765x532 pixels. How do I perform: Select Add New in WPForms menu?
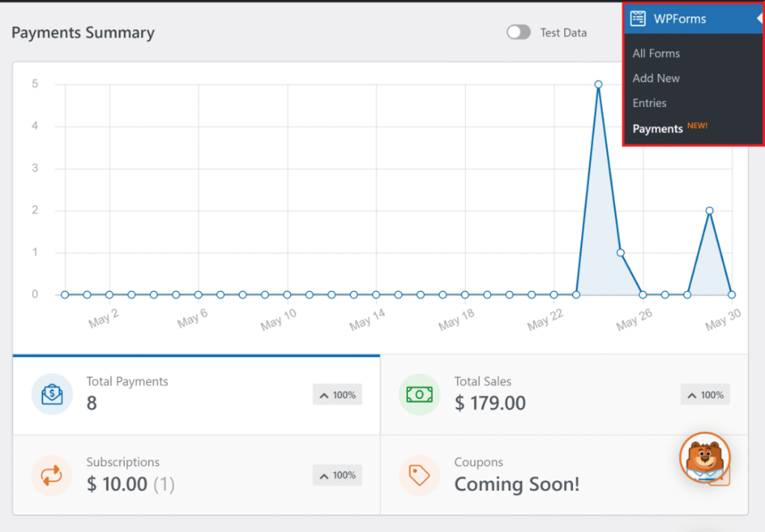click(656, 78)
